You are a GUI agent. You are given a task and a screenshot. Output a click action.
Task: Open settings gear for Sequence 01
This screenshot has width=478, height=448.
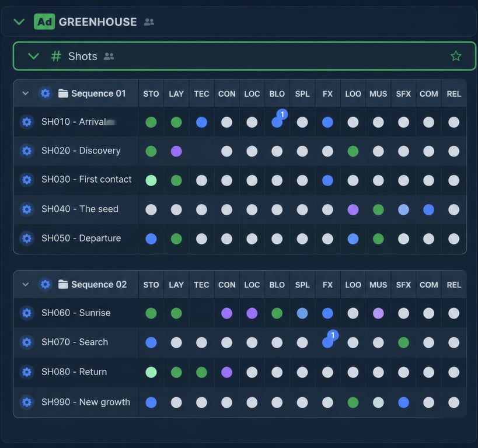coord(45,93)
